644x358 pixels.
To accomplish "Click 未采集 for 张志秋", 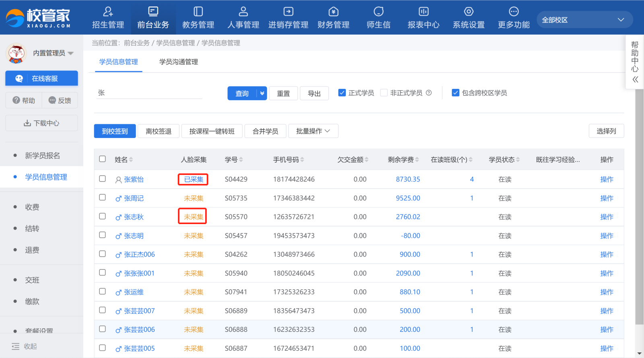I will [x=194, y=217].
